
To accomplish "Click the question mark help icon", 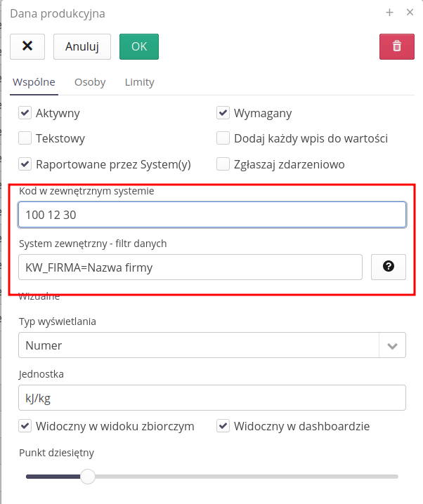I will (x=388, y=267).
